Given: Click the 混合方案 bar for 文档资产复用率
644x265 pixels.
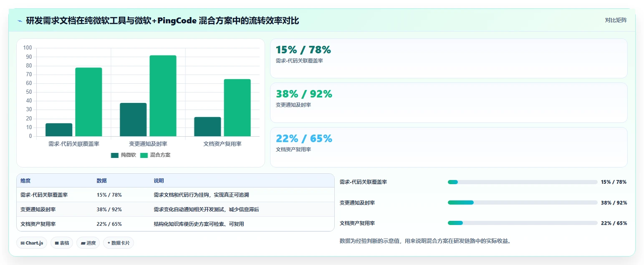Looking at the screenshot, I should pos(237,107).
